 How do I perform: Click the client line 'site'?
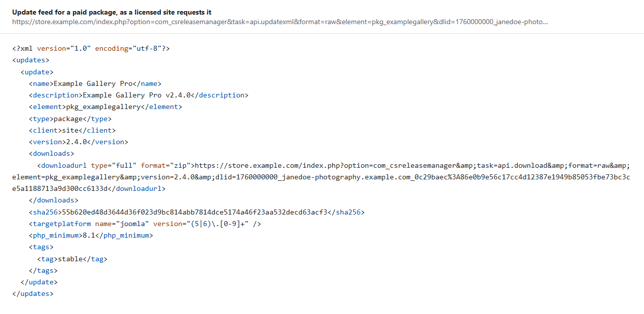[72, 130]
